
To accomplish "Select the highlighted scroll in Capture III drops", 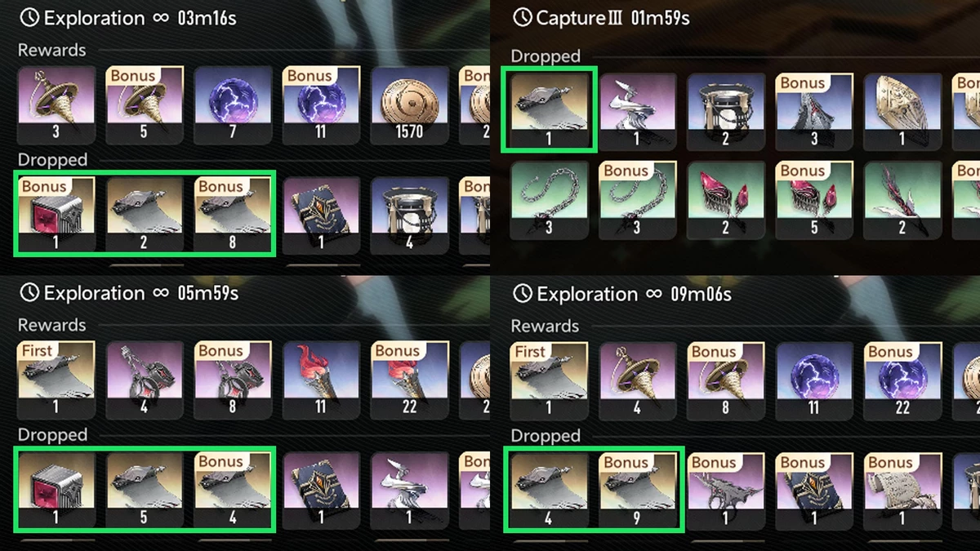I will [549, 111].
